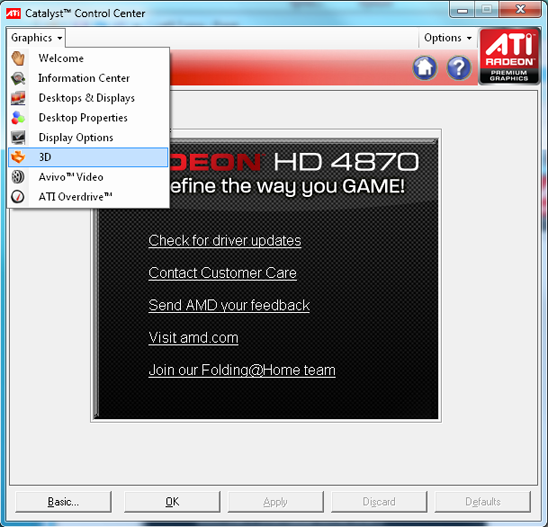Choose ATI Overdrive from the menu

point(88,197)
